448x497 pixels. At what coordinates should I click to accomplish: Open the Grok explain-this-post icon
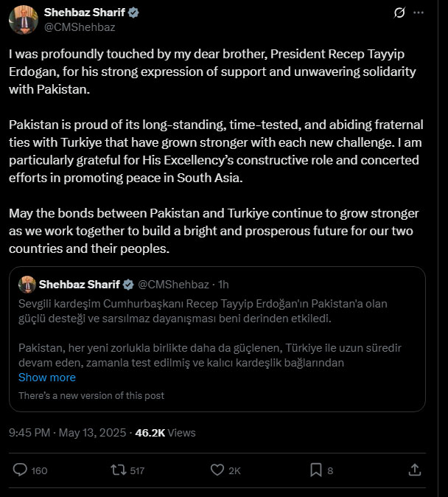click(399, 13)
